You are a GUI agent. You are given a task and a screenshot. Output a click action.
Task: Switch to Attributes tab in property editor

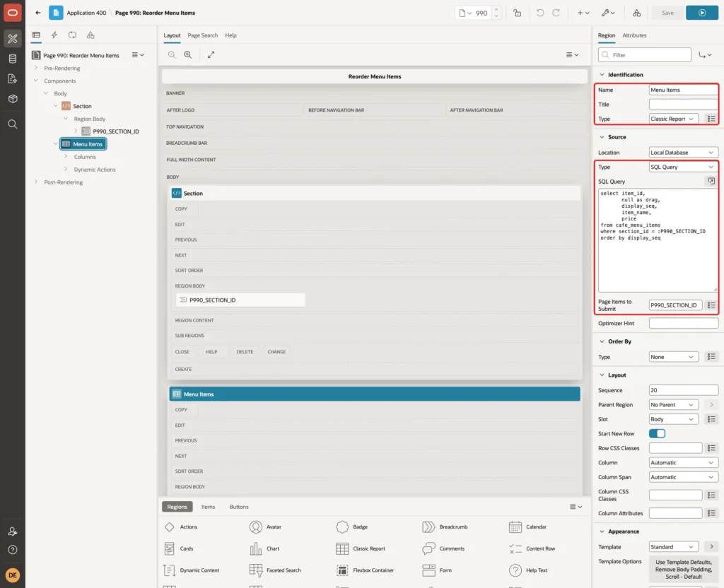coord(634,35)
